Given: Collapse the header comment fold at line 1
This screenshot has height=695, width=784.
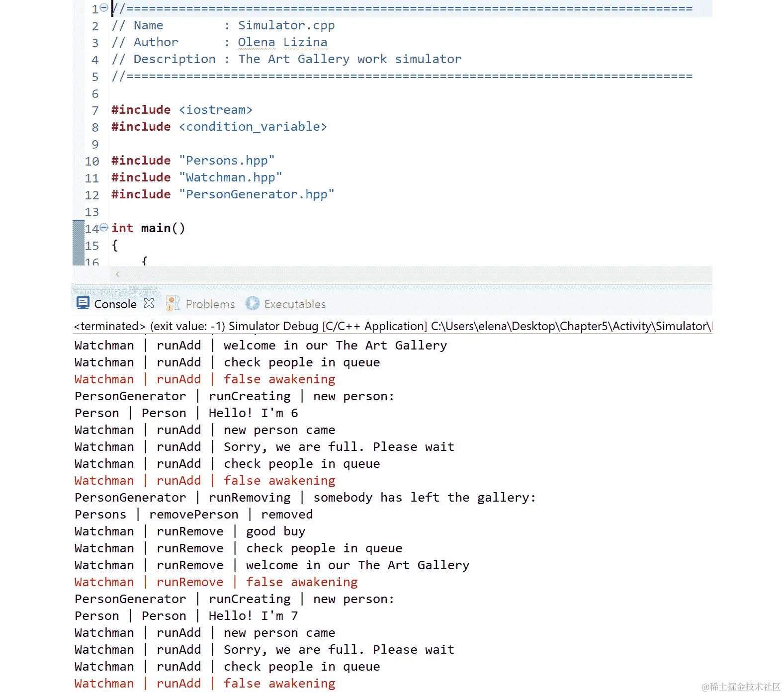Looking at the screenshot, I should pos(104,7).
